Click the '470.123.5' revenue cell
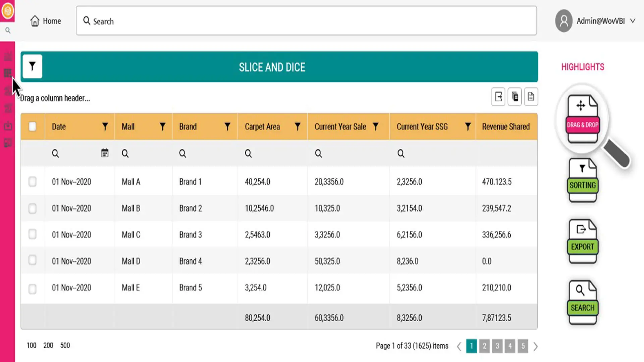 coord(497,182)
